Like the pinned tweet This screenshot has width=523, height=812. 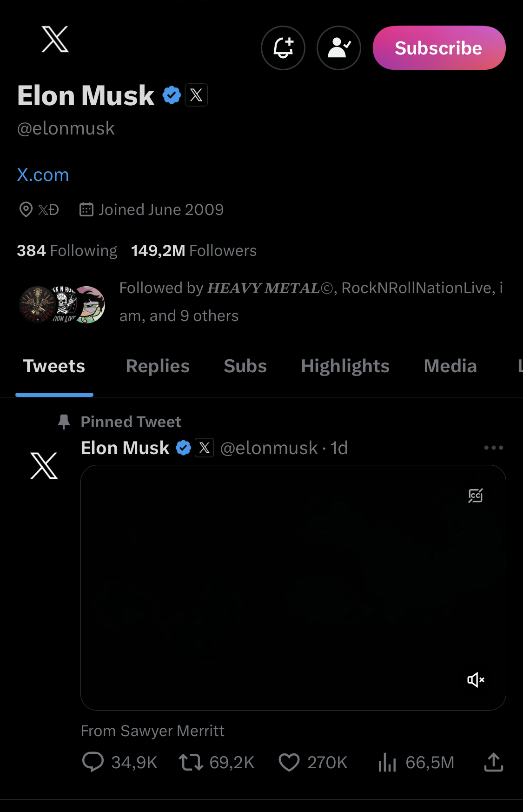tap(289, 762)
